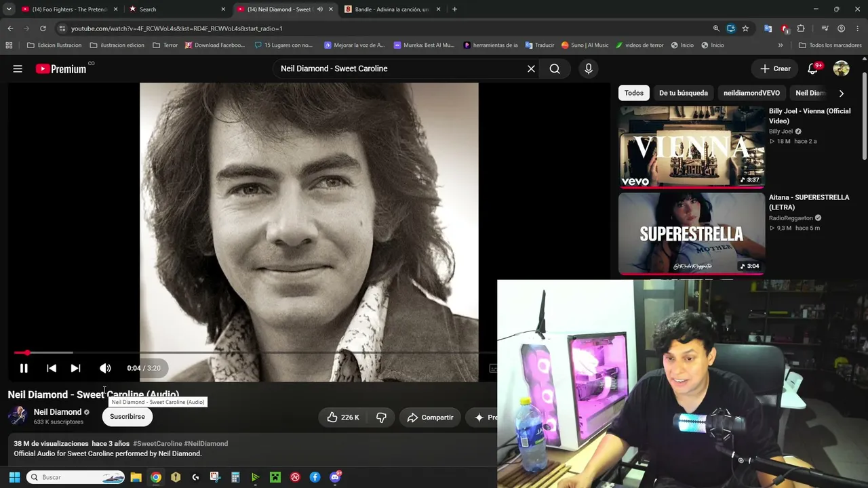Viewport: 868px width, 488px height.
Task: Open the YouTube guide hamburger menu
Action: (18, 68)
